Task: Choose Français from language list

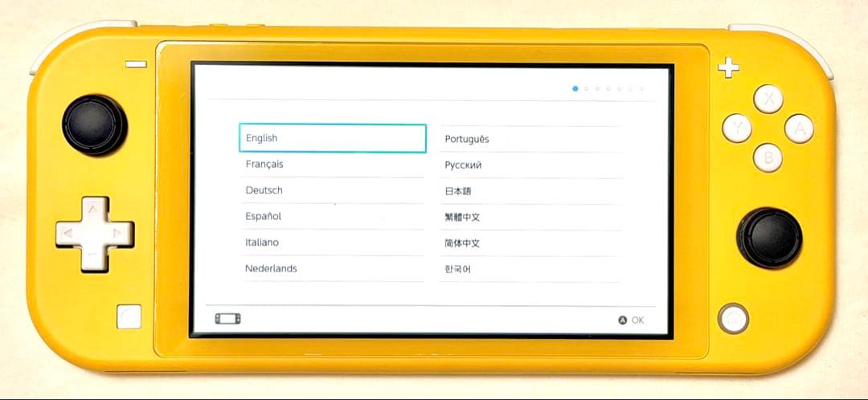Action: pos(333,165)
